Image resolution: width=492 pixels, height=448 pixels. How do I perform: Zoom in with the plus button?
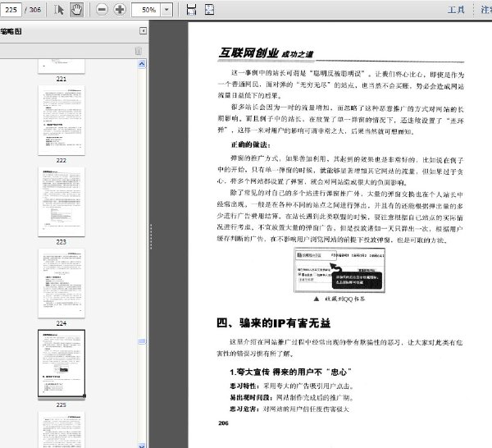click(x=120, y=9)
